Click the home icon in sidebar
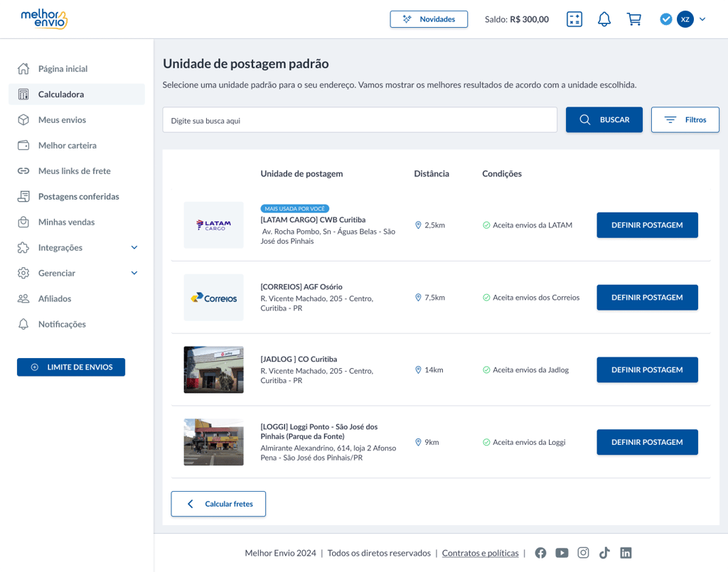The height and width of the screenshot is (572, 728). pyautogui.click(x=23, y=69)
